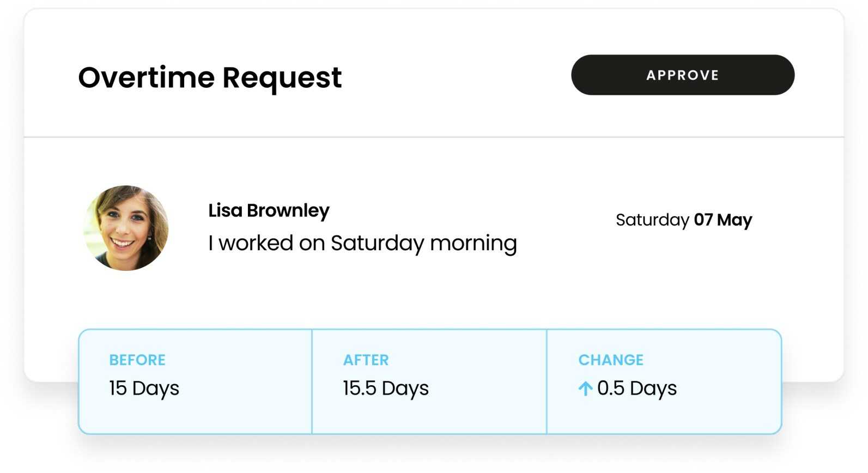Click the "15.5 Days" after value
This screenshot has width=868, height=473.
click(386, 389)
